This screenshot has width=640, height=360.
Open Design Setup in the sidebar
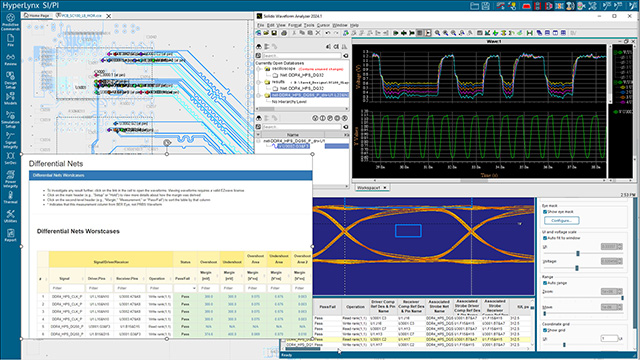(10, 80)
